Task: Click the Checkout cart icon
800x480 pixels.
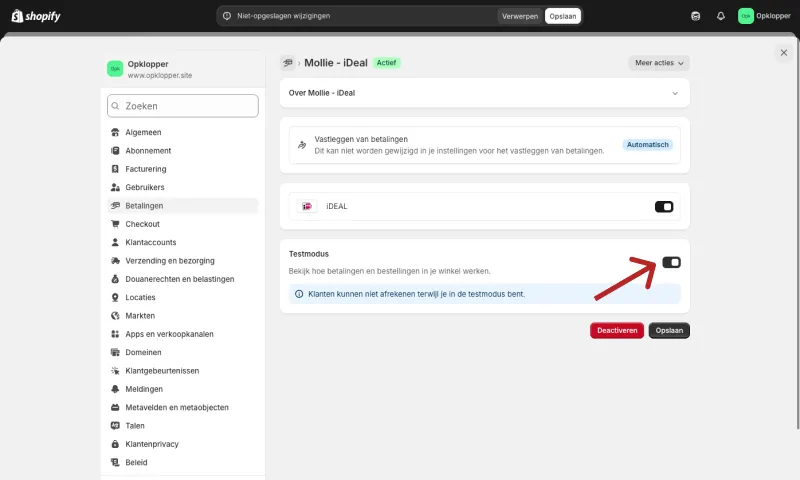Action: coord(115,224)
